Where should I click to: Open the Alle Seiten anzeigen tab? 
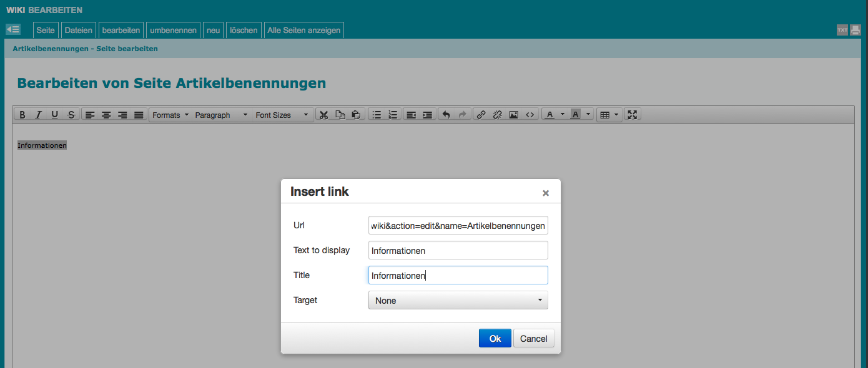303,30
